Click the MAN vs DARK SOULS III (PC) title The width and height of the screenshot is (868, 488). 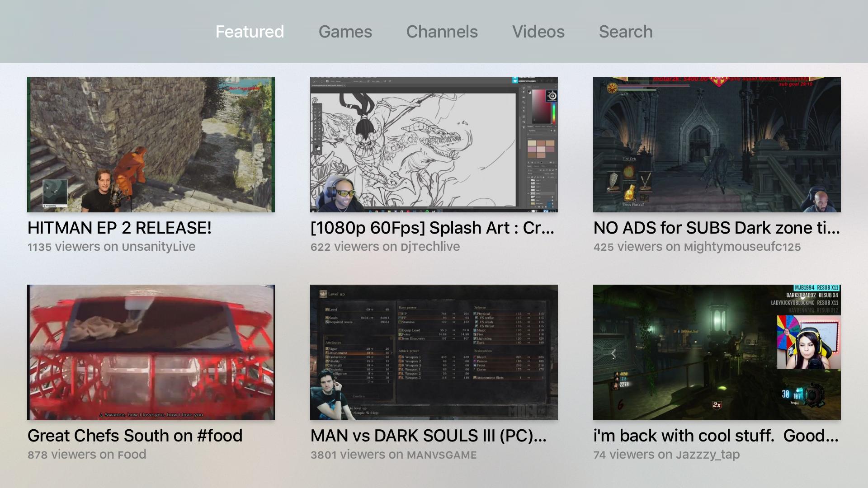point(429,436)
